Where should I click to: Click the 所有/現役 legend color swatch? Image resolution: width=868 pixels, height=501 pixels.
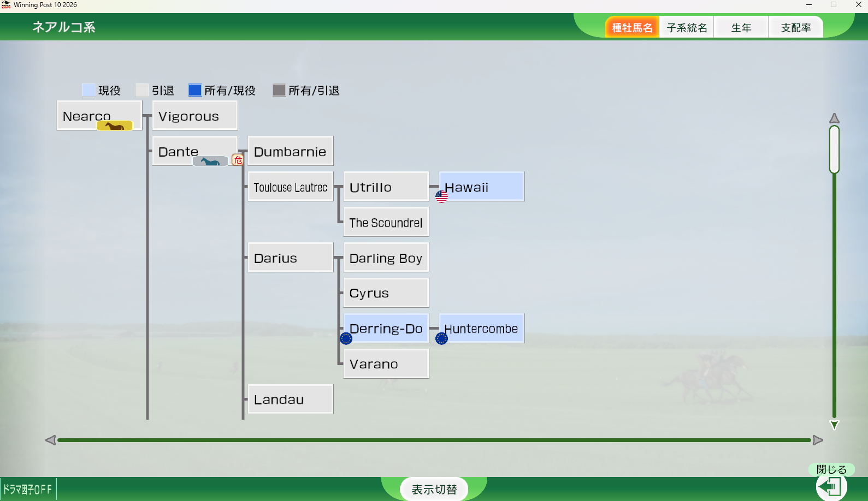(x=195, y=90)
